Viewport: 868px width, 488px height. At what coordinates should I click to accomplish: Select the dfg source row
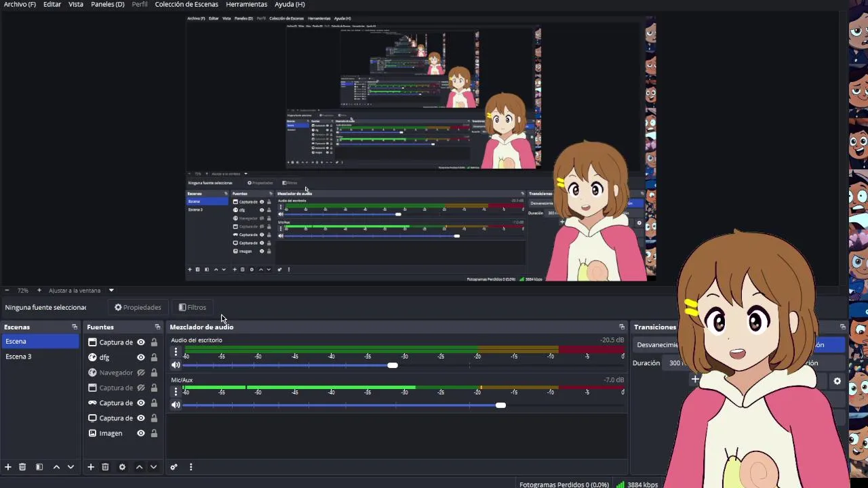pyautogui.click(x=123, y=357)
